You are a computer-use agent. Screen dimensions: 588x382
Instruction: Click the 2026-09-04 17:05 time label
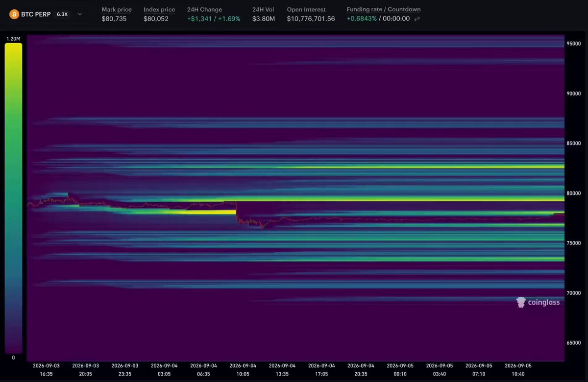click(321, 370)
